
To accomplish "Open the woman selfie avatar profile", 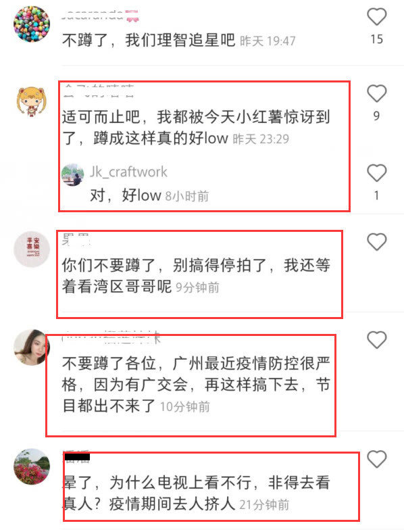I will pyautogui.click(x=32, y=347).
